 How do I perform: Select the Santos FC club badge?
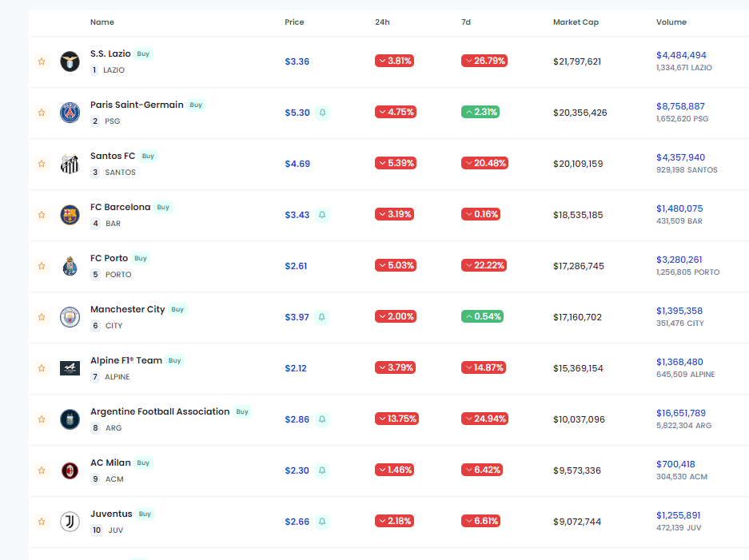tap(70, 163)
